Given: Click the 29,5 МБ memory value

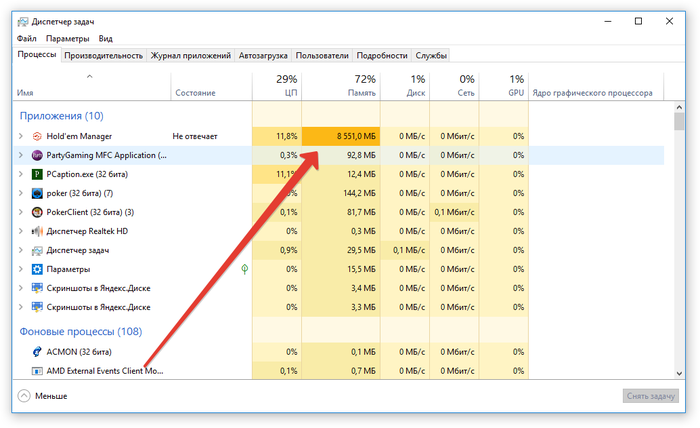Looking at the screenshot, I should [x=361, y=250].
